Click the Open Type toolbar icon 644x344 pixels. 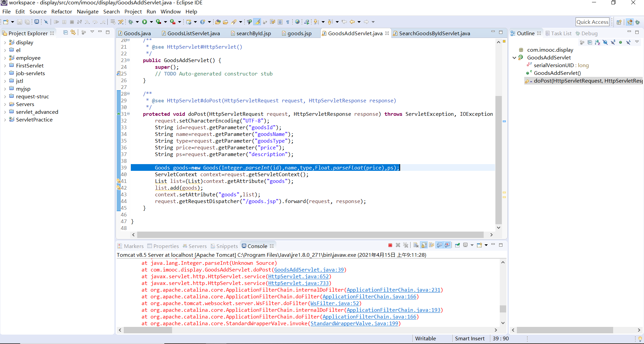[x=218, y=22]
